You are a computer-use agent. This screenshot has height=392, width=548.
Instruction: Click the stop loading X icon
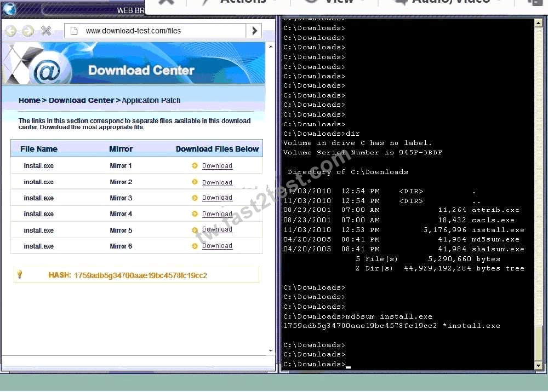tap(46, 31)
